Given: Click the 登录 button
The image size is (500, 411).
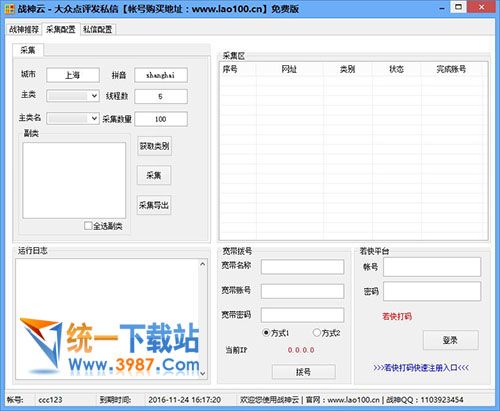Looking at the screenshot, I should coord(451,340).
